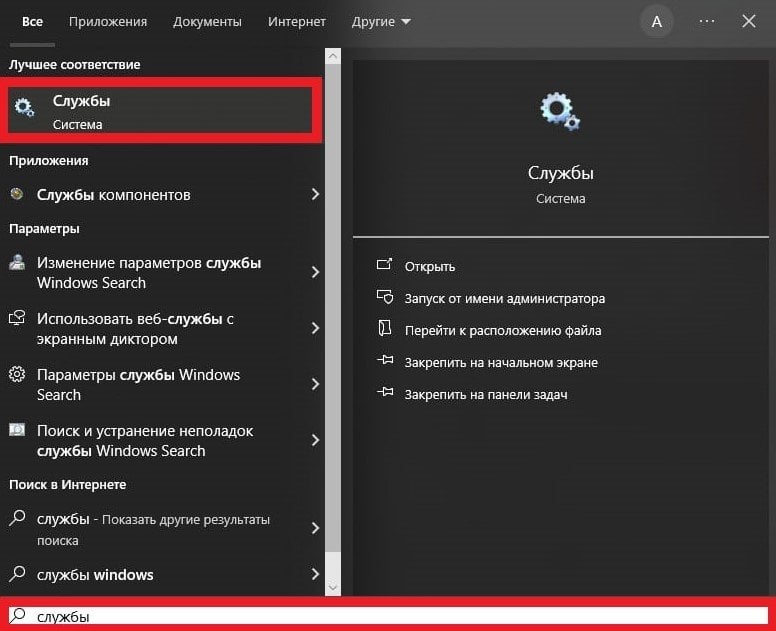Choose Запуск от имени администратора

(504, 298)
